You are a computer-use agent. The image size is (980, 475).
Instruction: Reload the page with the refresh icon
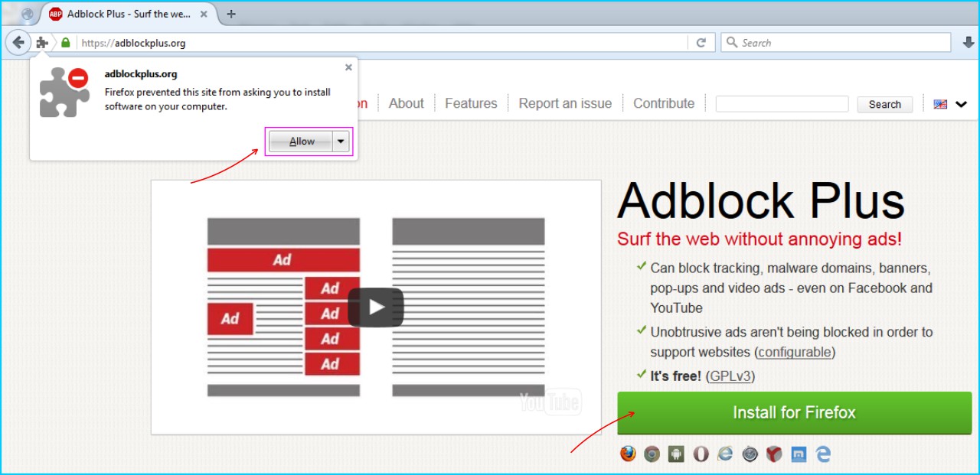tap(701, 43)
